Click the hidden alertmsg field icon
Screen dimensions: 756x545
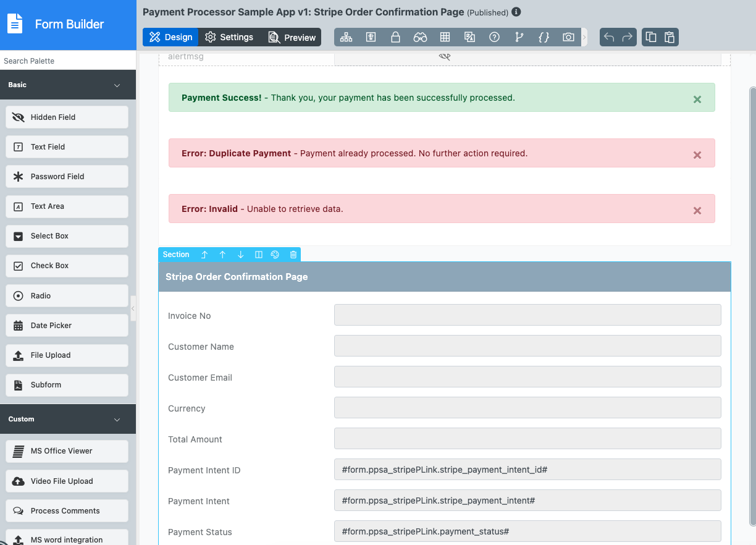click(445, 57)
